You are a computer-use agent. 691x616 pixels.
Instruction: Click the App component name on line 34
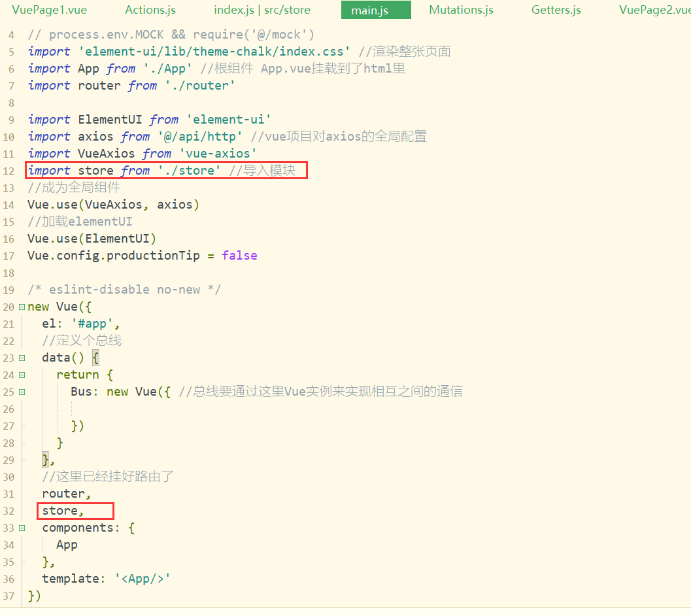67,545
